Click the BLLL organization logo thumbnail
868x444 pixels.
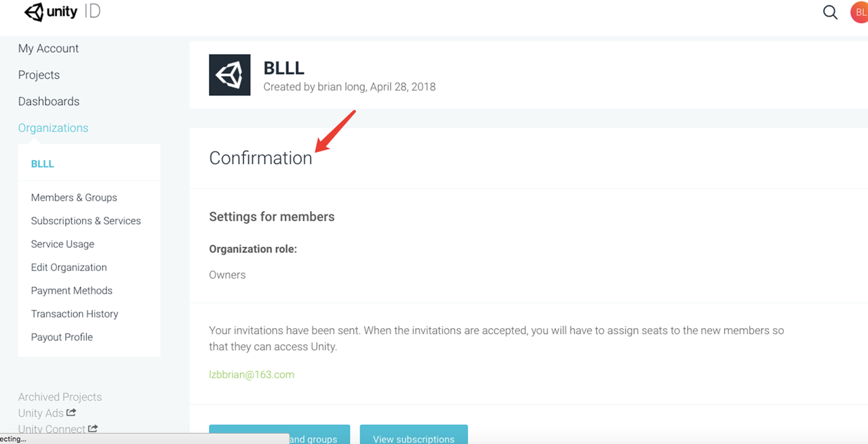coord(229,75)
